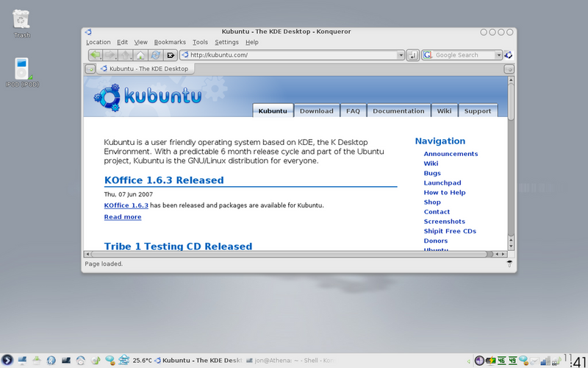Open the 'KOffice 1.6.3 Released' headline

(x=164, y=180)
